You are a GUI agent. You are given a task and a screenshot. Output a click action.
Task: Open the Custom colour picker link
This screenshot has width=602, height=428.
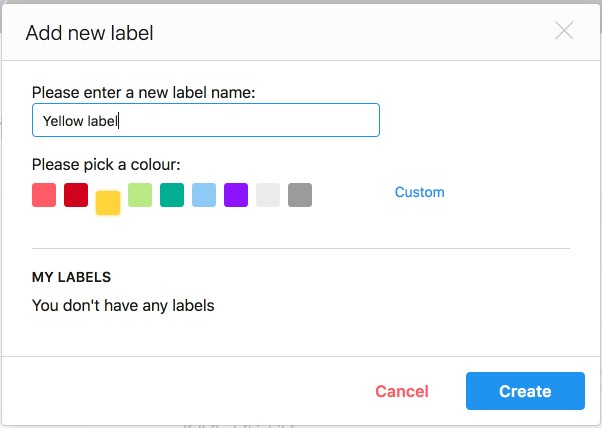click(420, 192)
